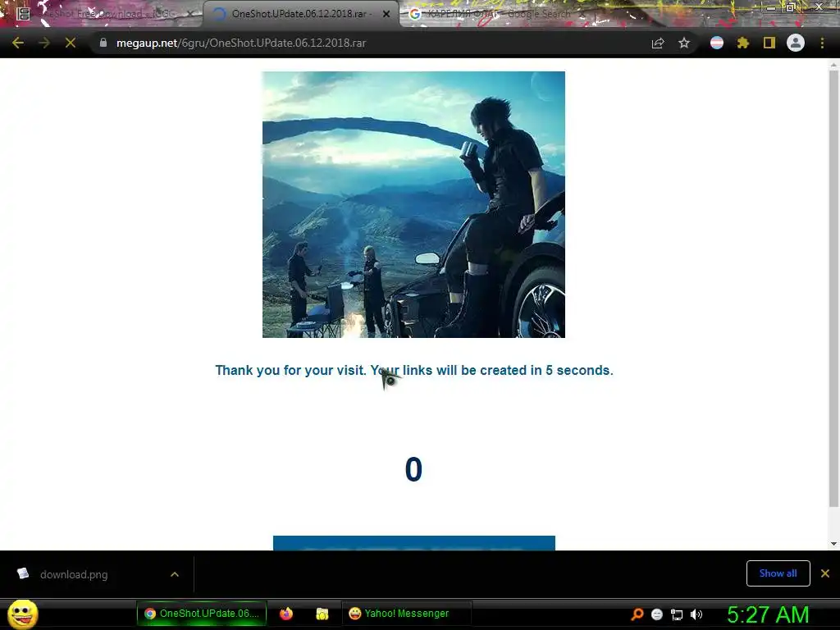
Task: Stop the page from loading
Action: (x=71, y=43)
